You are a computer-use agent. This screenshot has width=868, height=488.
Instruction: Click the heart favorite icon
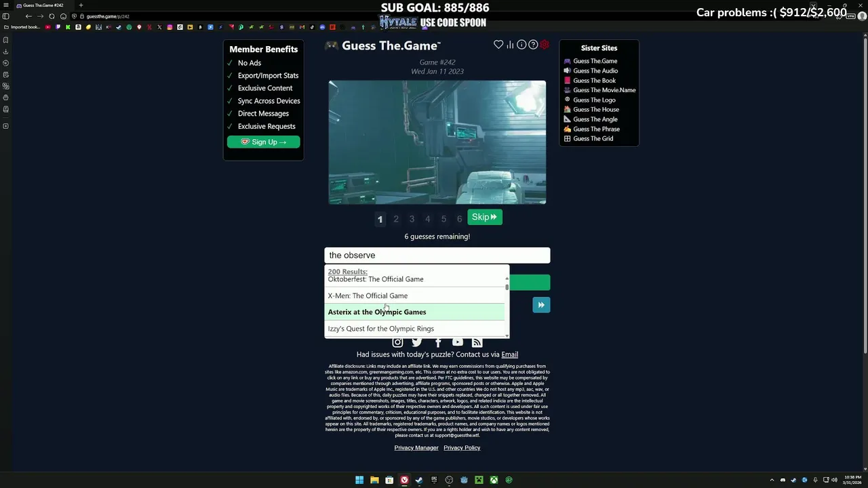pos(498,45)
